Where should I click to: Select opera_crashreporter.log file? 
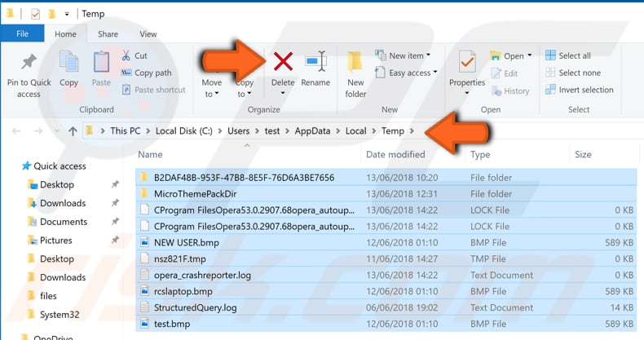pos(386,275)
